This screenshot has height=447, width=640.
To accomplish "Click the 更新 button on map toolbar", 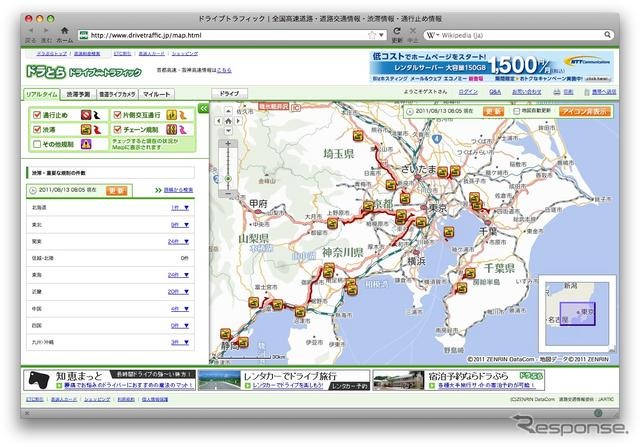I will pyautogui.click(x=493, y=111).
